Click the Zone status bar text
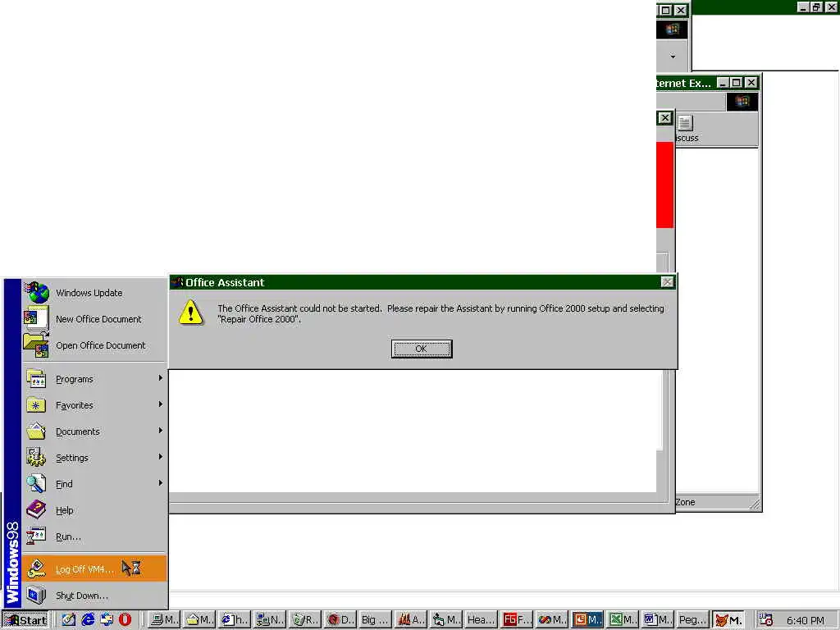Viewport: 840px width, 630px height. [x=685, y=502]
